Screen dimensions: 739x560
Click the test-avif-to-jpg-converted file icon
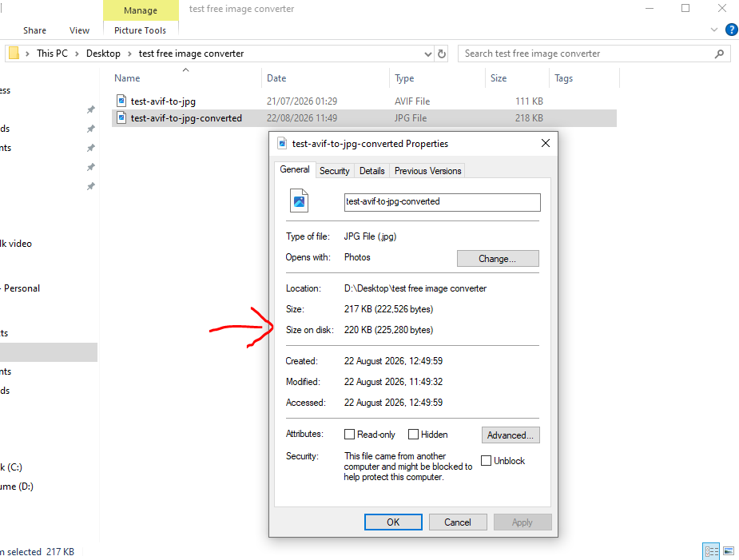[121, 117]
